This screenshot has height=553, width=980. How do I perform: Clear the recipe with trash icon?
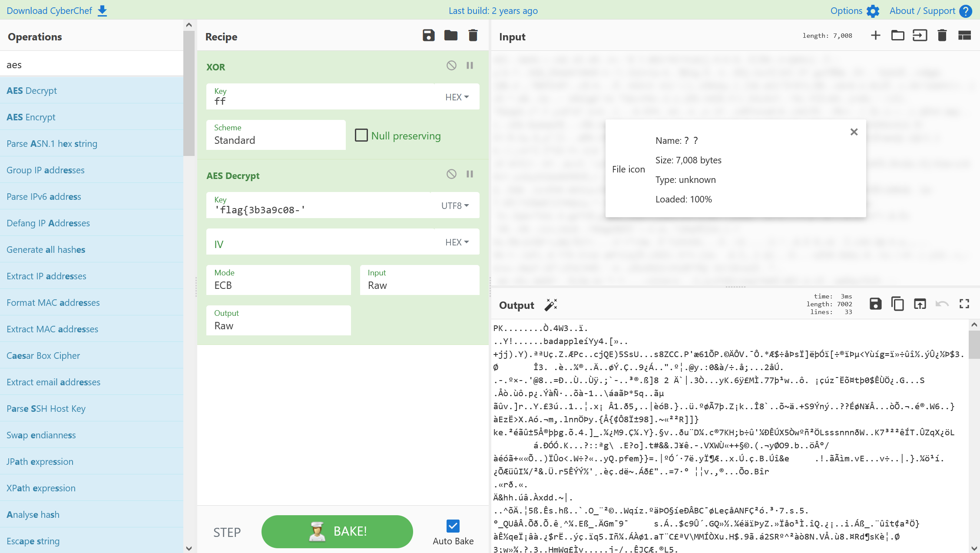pos(473,36)
